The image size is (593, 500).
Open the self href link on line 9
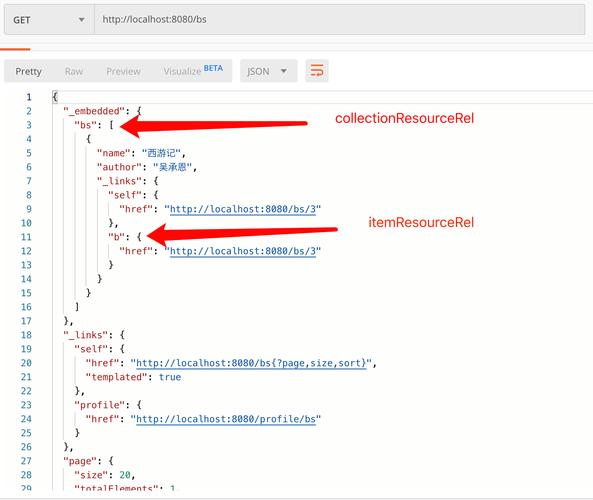click(x=243, y=209)
